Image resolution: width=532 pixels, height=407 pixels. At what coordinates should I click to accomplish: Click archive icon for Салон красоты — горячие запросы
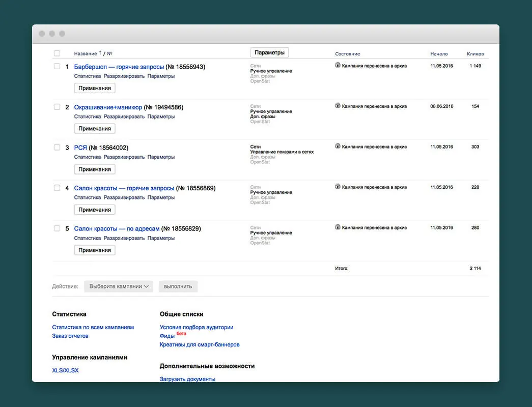pos(338,186)
